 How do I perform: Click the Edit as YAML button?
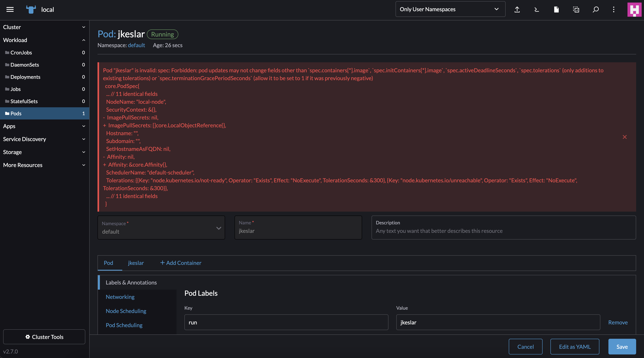[x=574, y=347]
